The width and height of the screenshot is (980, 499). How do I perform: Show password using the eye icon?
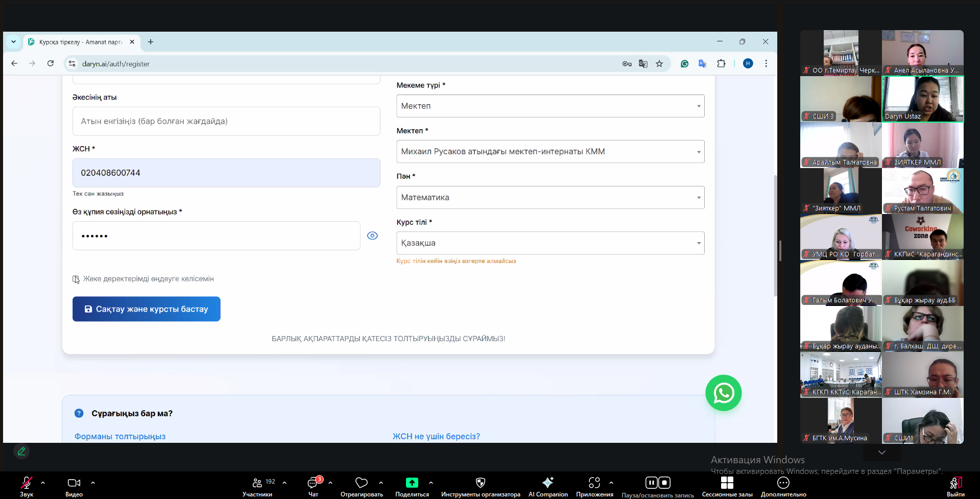tap(372, 235)
